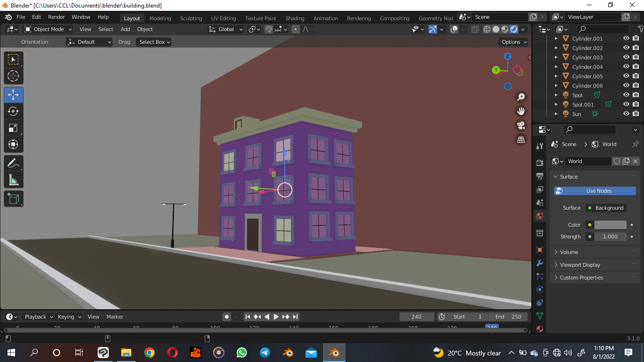
Task: Toggle Use Nodes for world
Action: tap(594, 191)
